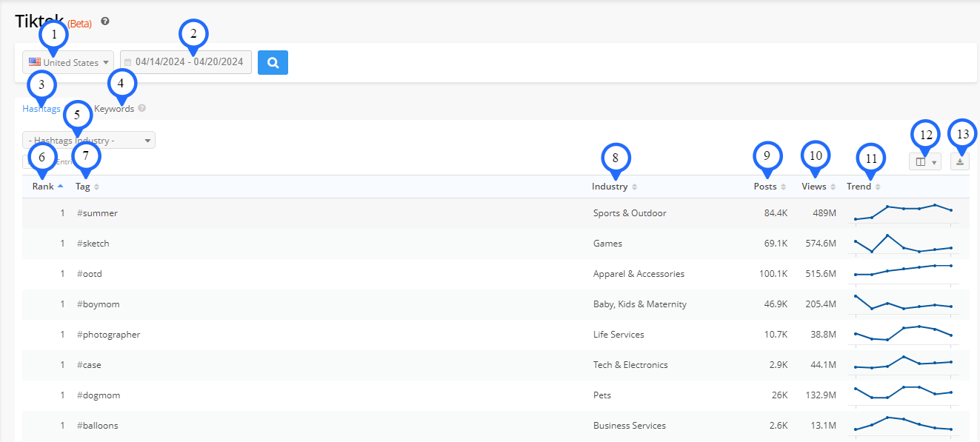Click the trend sparkline for #sketch
This screenshot has height=442, width=980.
pos(902,244)
